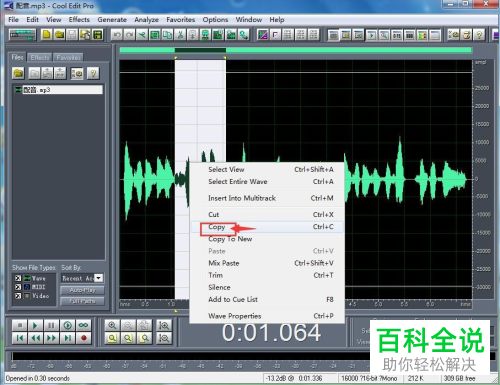
Task: Click the help lightbulb icon in Files panel
Action: click(93, 73)
